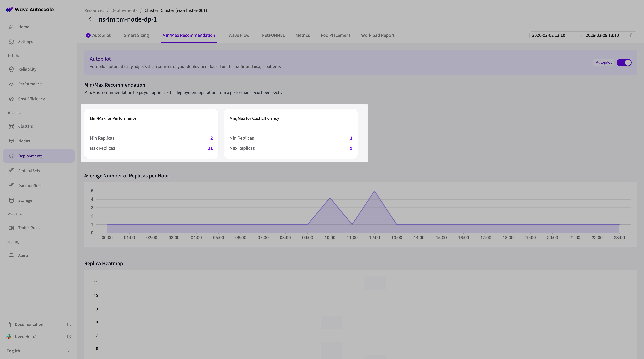This screenshot has width=644, height=359.
Task: Open the Metrics tab
Action: click(x=303, y=36)
